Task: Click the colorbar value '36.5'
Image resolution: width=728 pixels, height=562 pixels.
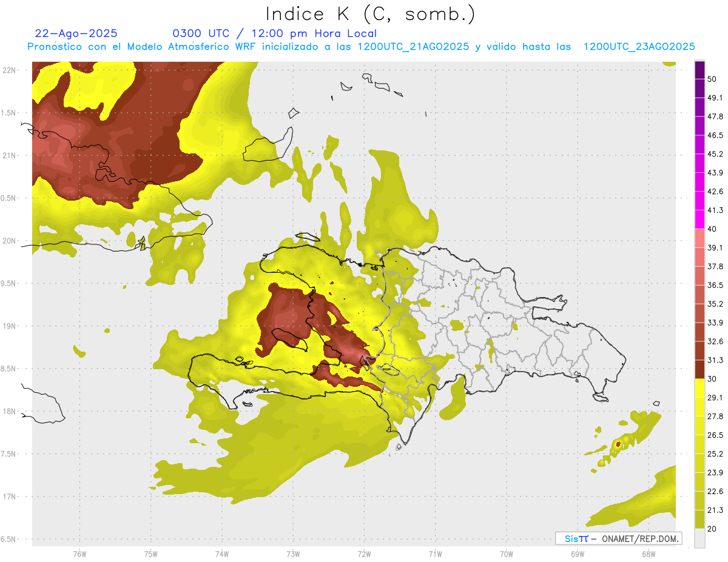Action: [716, 285]
